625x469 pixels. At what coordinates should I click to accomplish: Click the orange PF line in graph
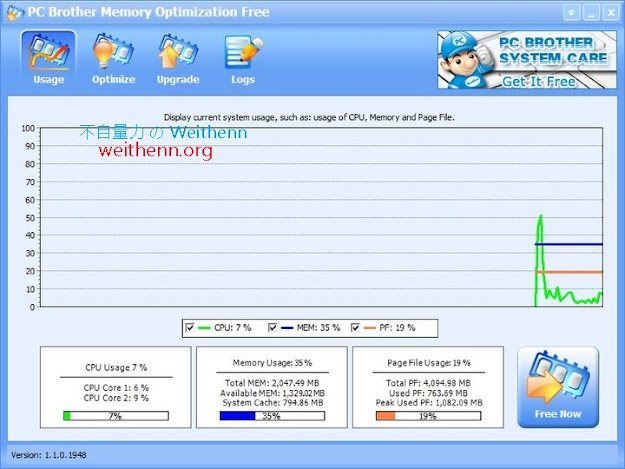(570, 272)
